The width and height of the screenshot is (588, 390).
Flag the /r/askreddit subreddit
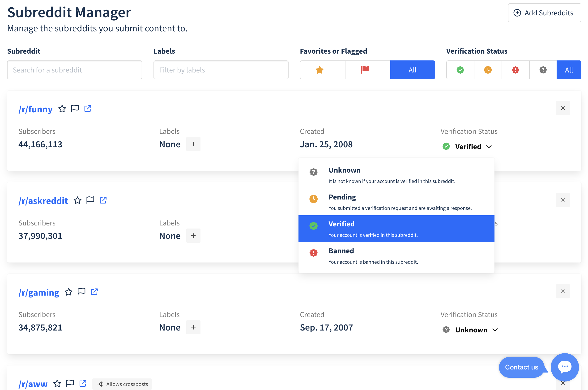coord(90,200)
